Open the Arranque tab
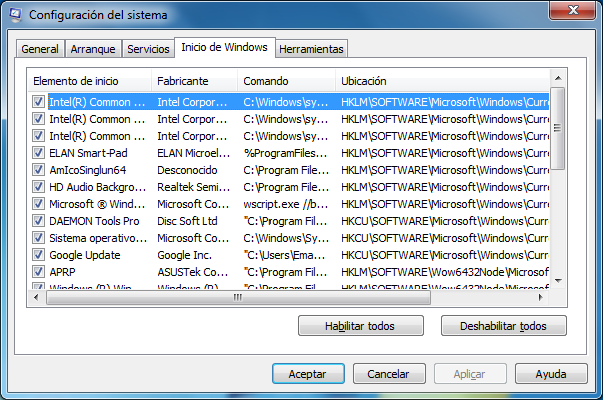Viewport: 603px width, 400px height. 93,49
